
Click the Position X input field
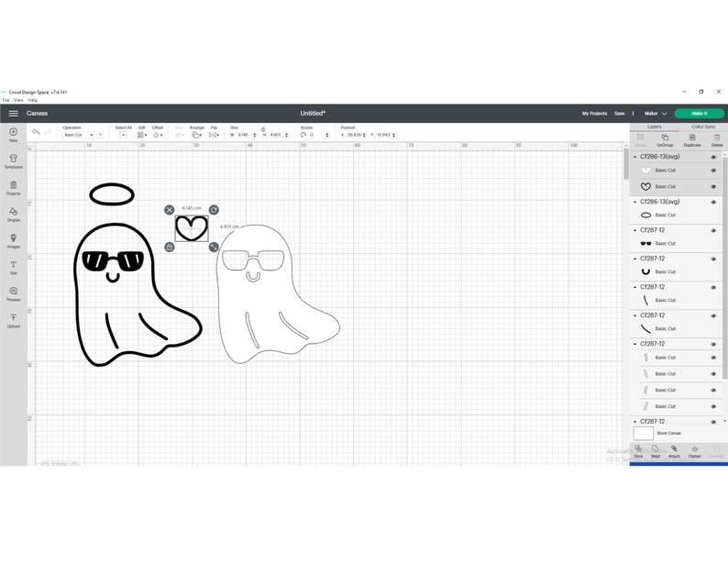[354, 135]
